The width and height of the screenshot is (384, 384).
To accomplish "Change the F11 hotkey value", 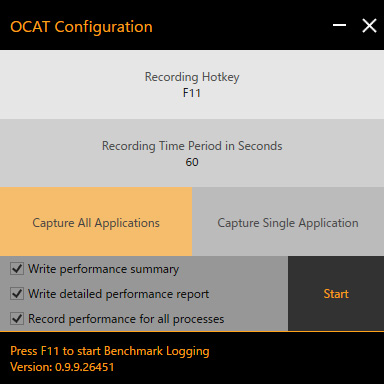I will click(x=192, y=93).
